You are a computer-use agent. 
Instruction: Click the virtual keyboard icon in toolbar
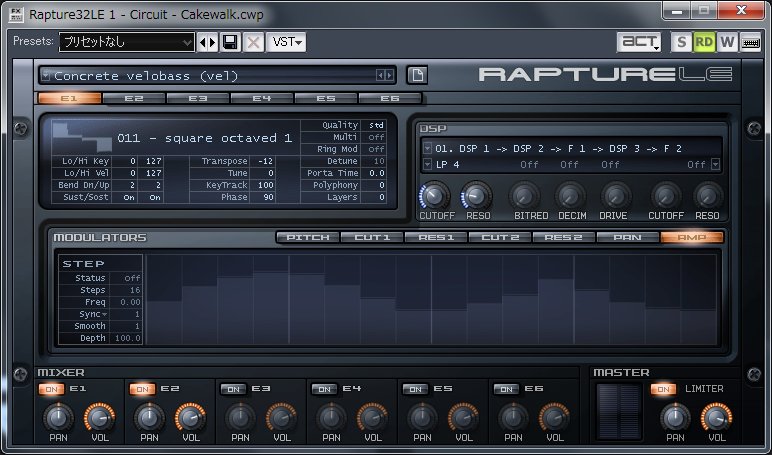click(x=750, y=42)
